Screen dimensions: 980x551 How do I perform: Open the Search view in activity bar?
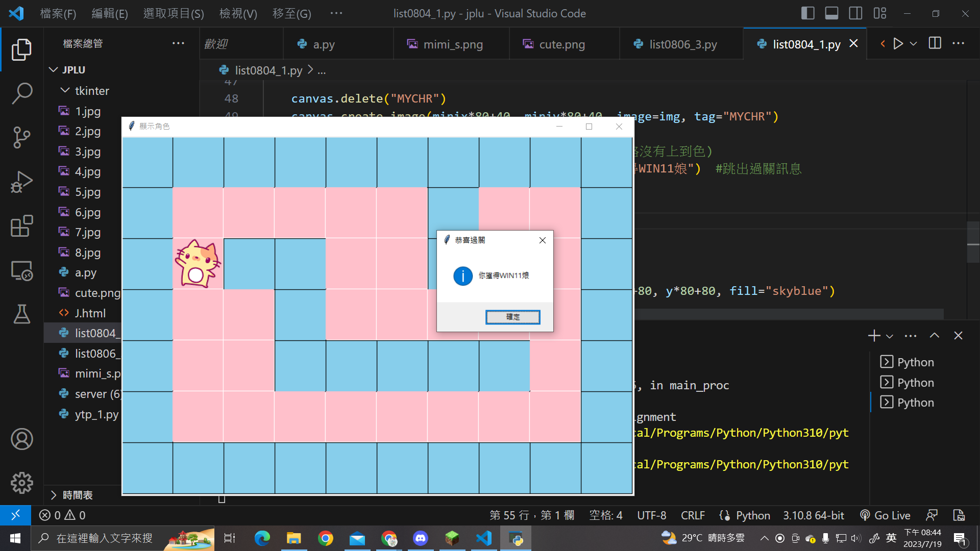click(21, 93)
